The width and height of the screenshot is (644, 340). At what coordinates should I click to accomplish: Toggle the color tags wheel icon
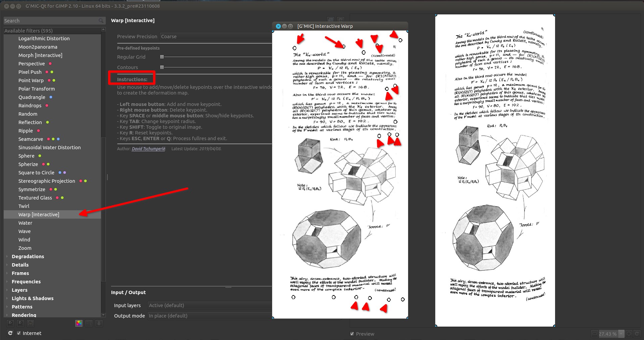79,323
